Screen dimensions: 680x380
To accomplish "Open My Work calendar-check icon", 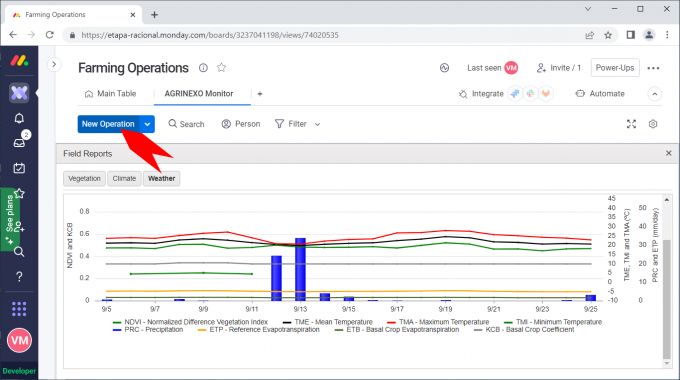I will click(19, 168).
